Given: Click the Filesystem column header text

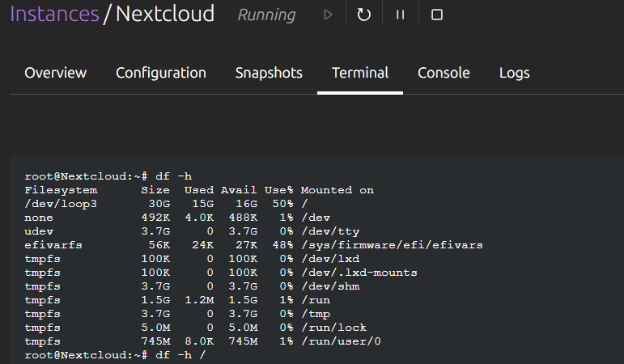Looking at the screenshot, I should pos(61,190).
